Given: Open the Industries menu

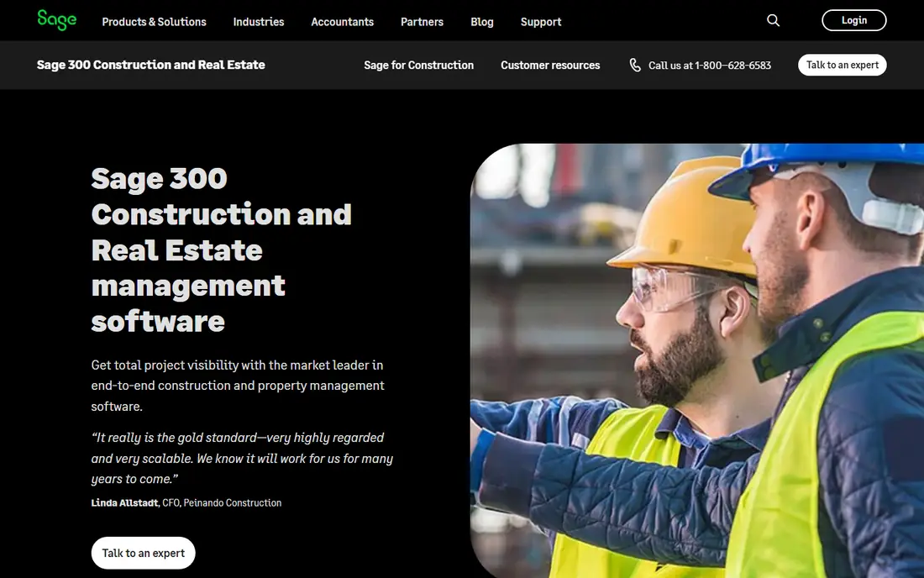Looking at the screenshot, I should tap(258, 22).
